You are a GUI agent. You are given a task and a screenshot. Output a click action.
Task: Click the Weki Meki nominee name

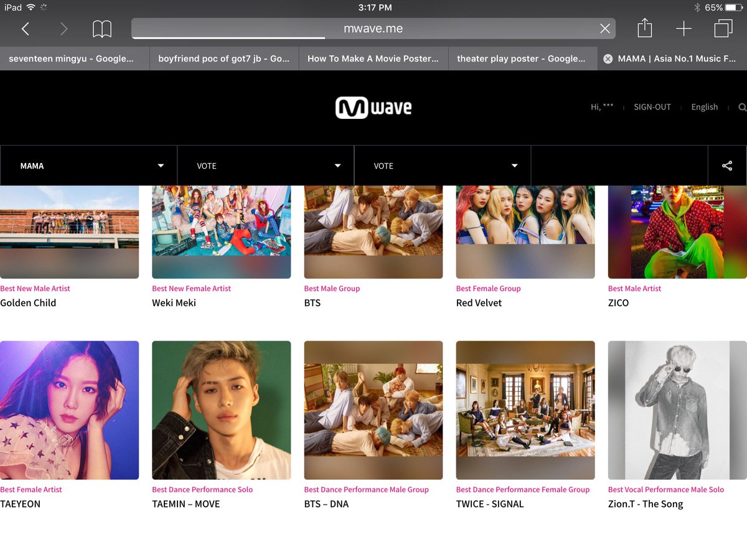174,303
